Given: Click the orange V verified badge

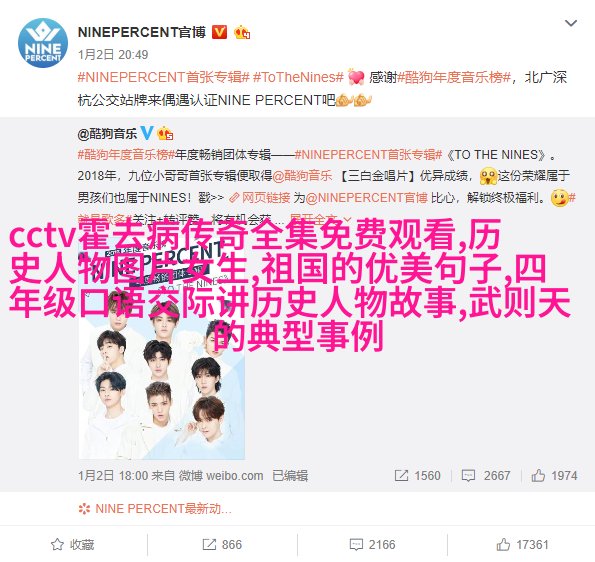Looking at the screenshot, I should [x=219, y=32].
